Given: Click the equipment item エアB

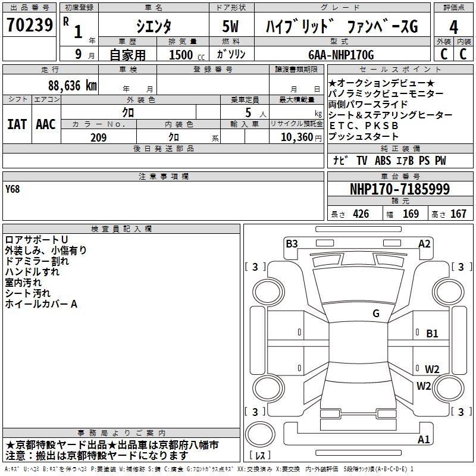Looking at the screenshot, I should [405, 160].
